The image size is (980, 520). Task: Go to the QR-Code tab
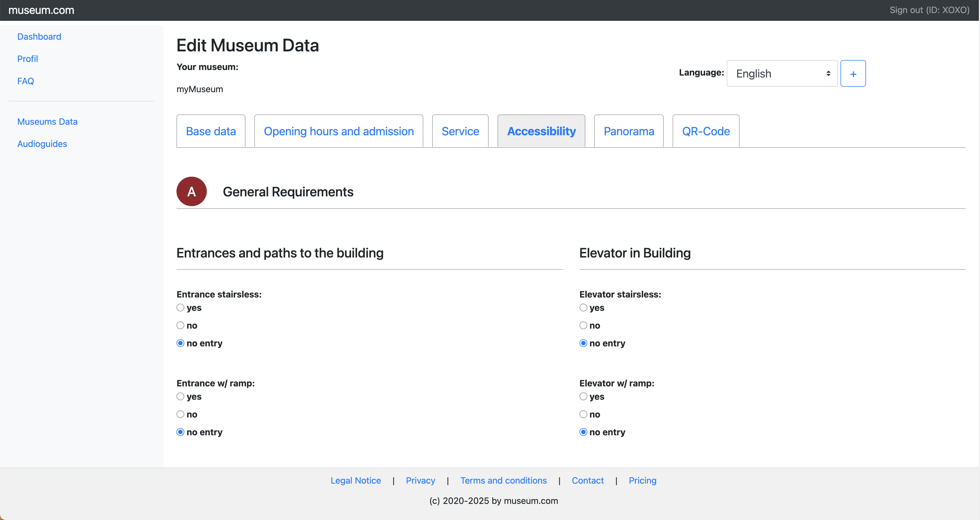click(x=706, y=131)
